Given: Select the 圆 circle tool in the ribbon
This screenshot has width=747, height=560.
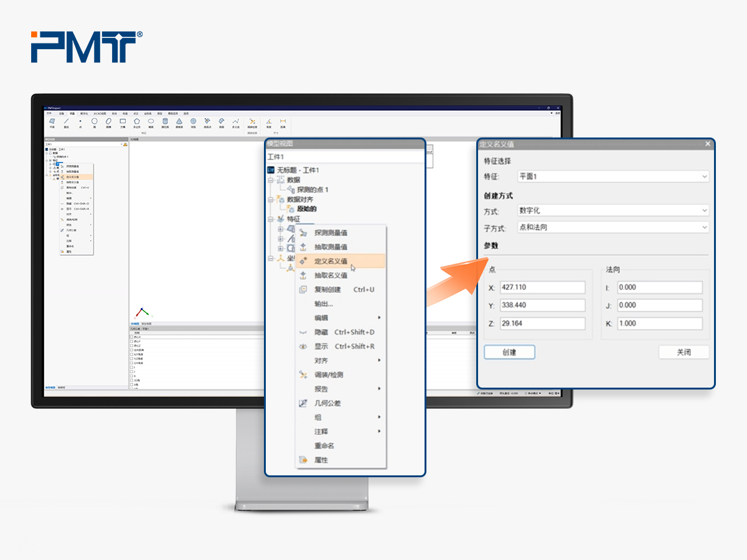Looking at the screenshot, I should click(95, 123).
